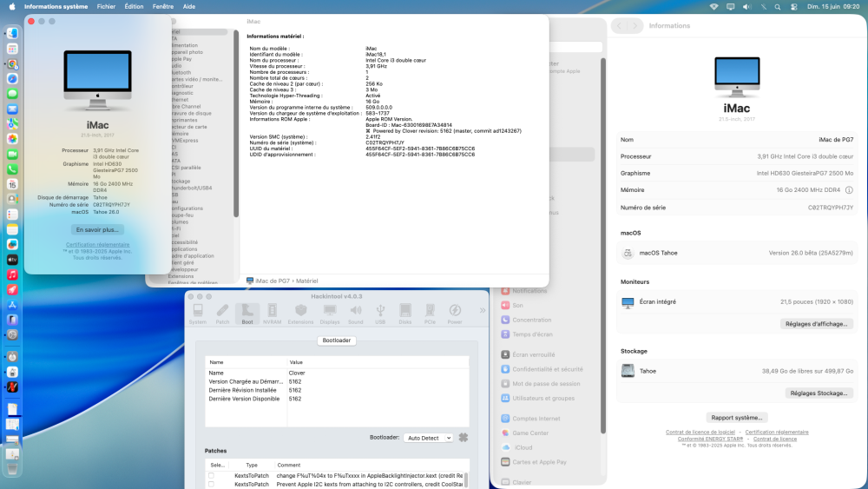Screen dimensions: 868x489
Task: Click Rapport système button
Action: click(736, 418)
